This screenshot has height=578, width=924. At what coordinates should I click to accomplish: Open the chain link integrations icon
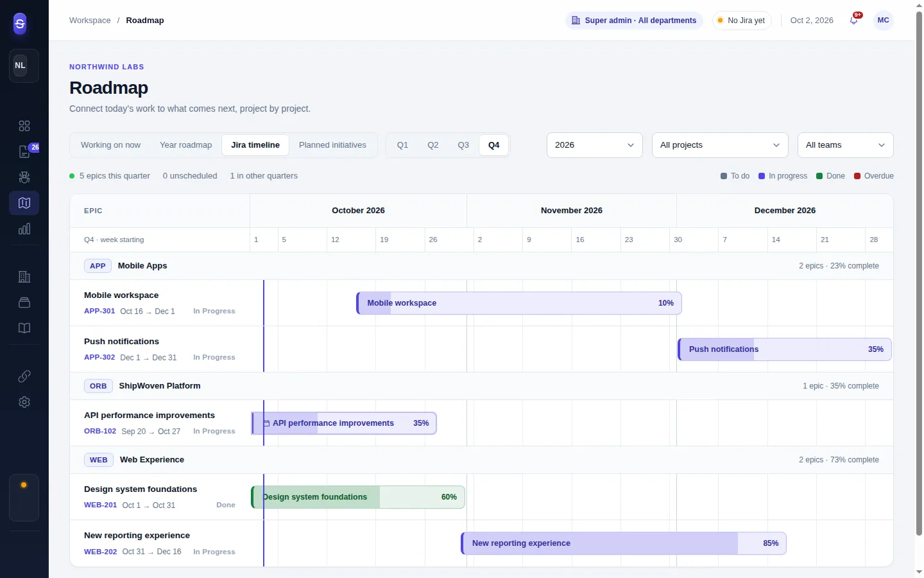pos(24,376)
